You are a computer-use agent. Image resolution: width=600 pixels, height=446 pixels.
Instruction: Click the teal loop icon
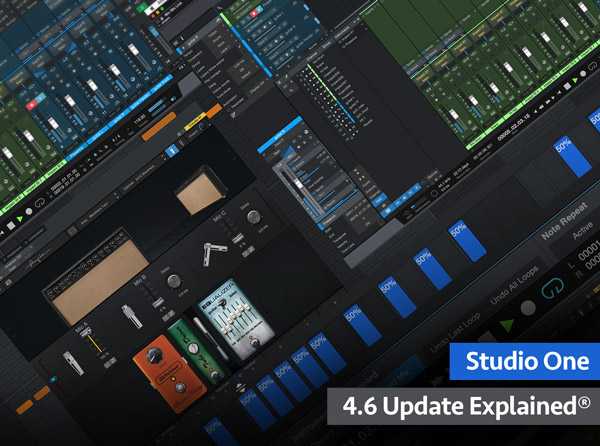pyautogui.click(x=553, y=289)
